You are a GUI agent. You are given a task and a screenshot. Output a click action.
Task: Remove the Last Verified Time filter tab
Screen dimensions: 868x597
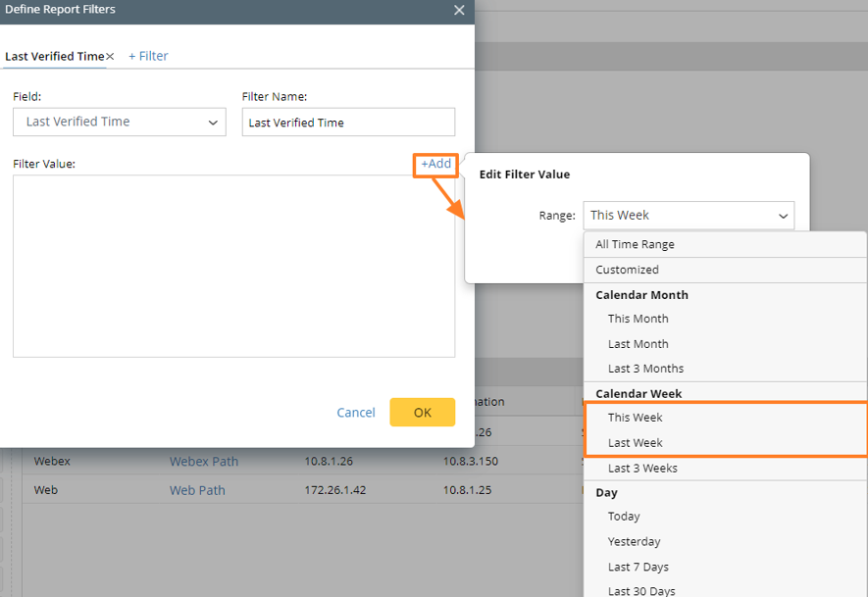(x=110, y=57)
